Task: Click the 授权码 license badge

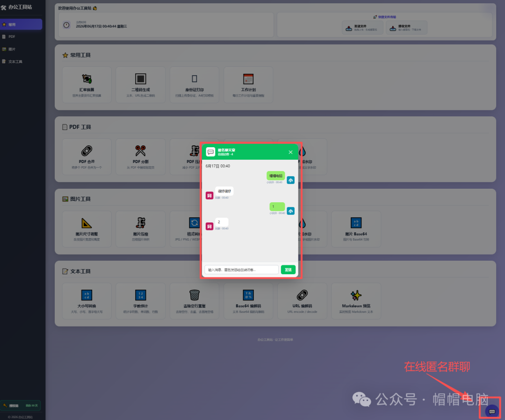Action: 21,406
